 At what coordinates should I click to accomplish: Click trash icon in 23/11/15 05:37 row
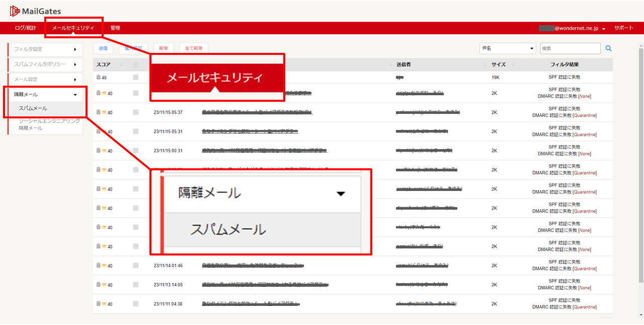(x=99, y=112)
